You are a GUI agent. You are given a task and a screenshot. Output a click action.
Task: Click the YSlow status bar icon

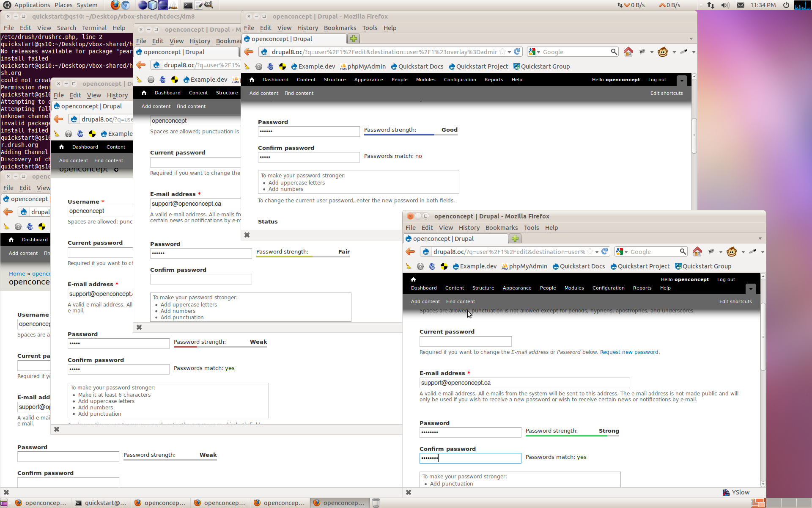pyautogui.click(x=726, y=492)
